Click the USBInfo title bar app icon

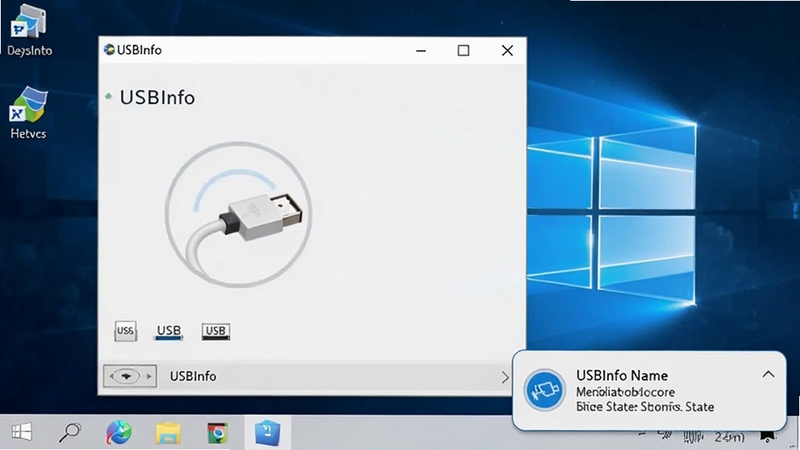click(x=109, y=49)
